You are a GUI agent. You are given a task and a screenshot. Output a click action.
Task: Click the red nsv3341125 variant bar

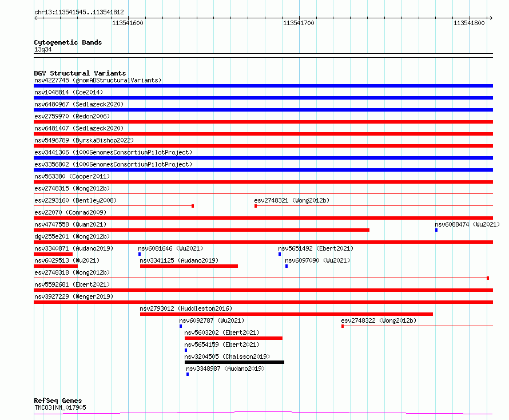tap(189, 266)
